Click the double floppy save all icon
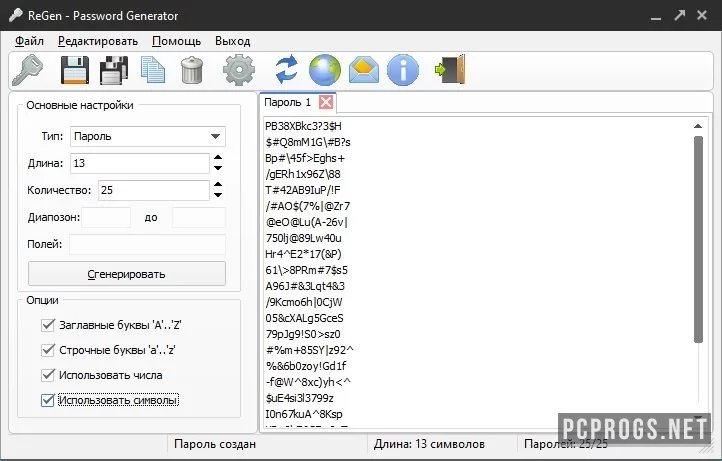This screenshot has height=461, width=722. pos(114,70)
